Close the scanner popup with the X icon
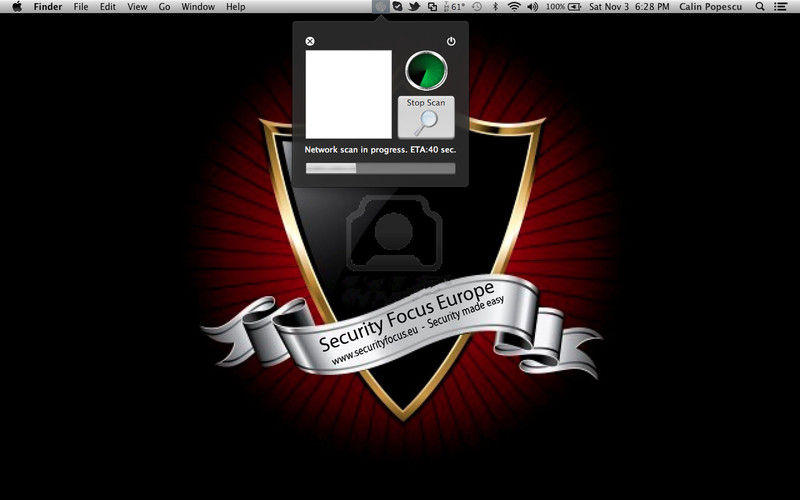 click(310, 41)
